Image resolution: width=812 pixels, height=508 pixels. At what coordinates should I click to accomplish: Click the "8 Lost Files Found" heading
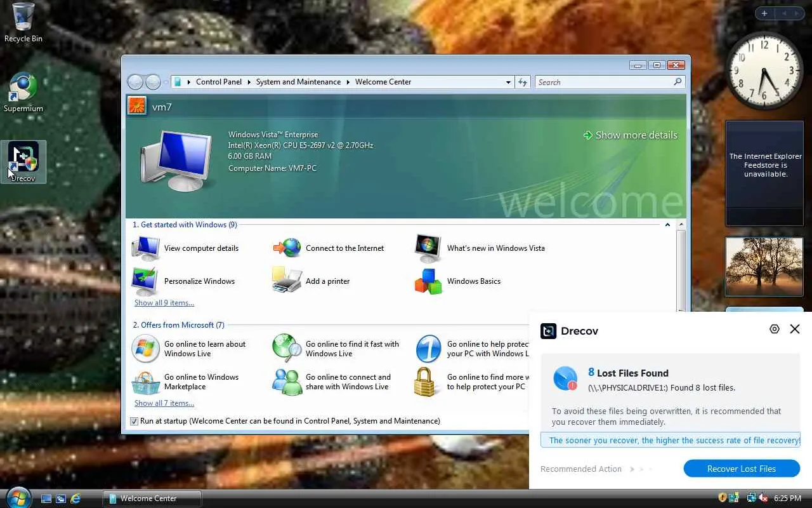(628, 373)
